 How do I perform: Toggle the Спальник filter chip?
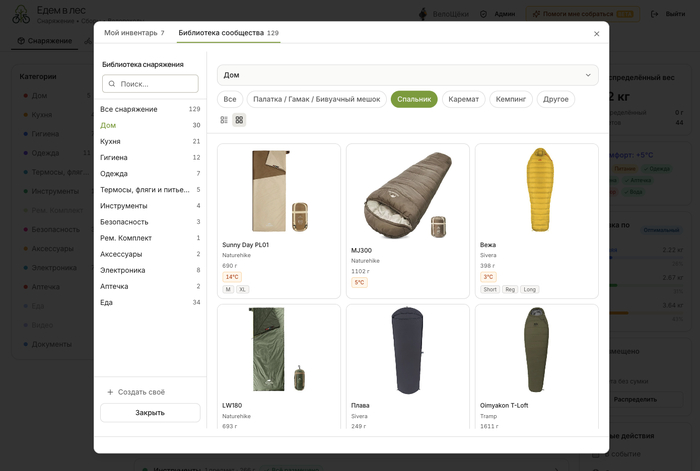tap(414, 99)
